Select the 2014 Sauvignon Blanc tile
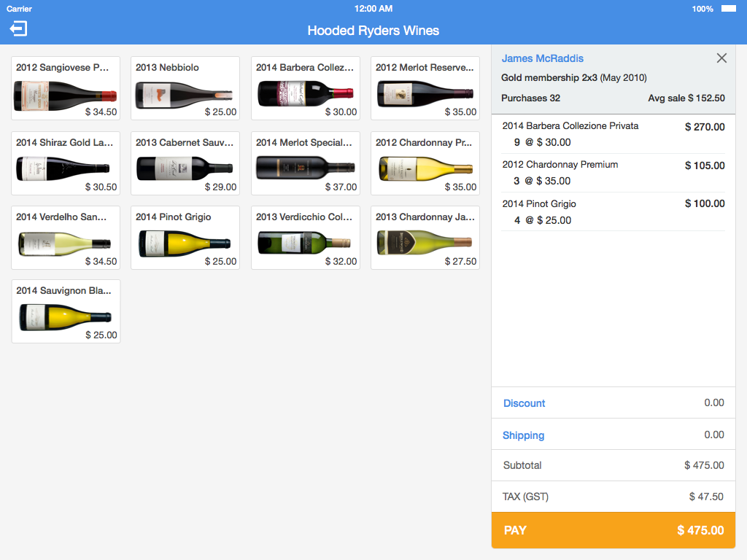The width and height of the screenshot is (747, 560). (66, 311)
